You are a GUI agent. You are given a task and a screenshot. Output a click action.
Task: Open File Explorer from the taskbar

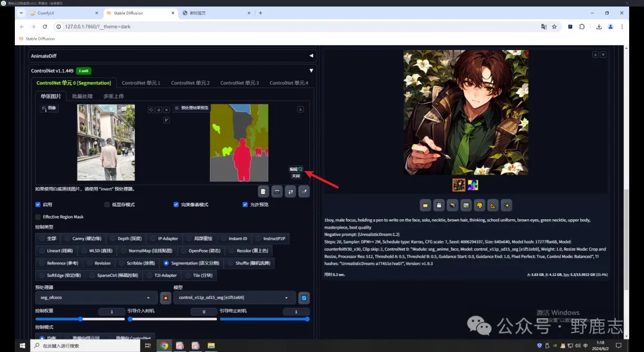pos(211,345)
